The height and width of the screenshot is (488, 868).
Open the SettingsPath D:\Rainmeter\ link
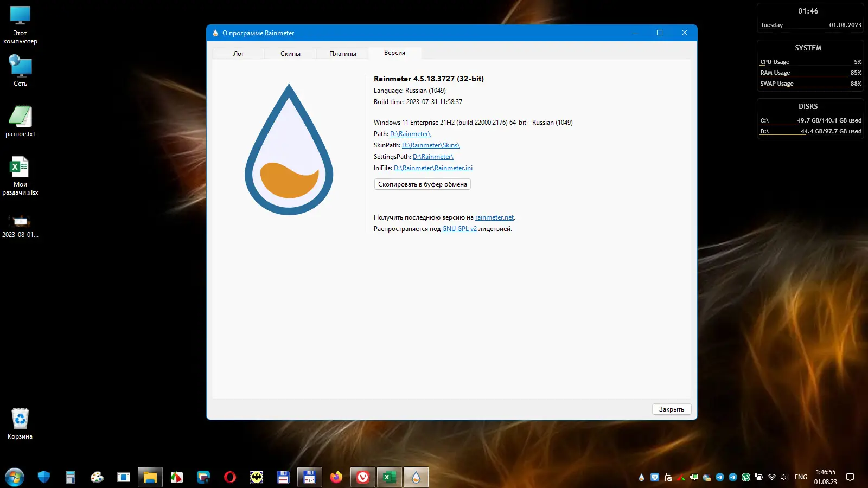(x=433, y=157)
